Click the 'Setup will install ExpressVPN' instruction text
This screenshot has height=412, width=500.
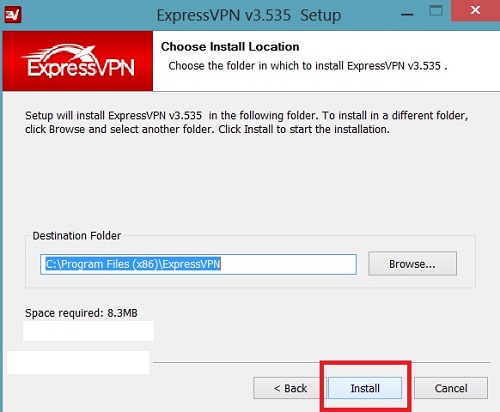(247, 122)
